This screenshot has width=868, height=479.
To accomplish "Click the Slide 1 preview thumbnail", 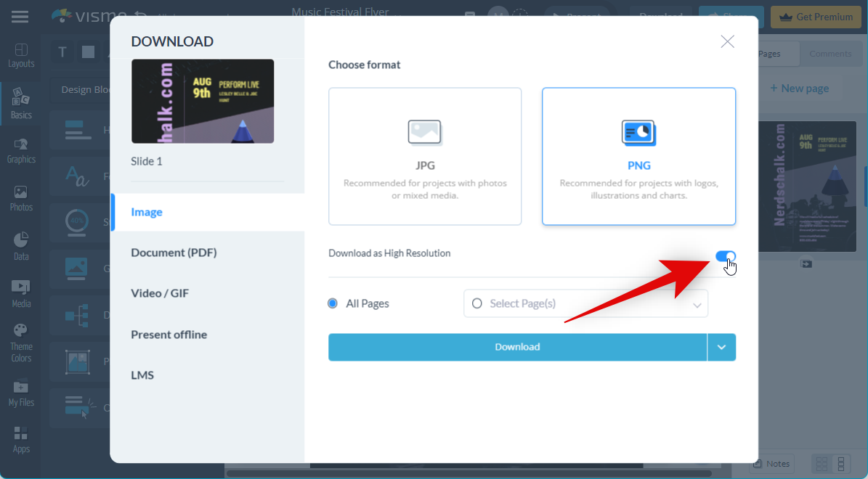I will click(x=203, y=101).
